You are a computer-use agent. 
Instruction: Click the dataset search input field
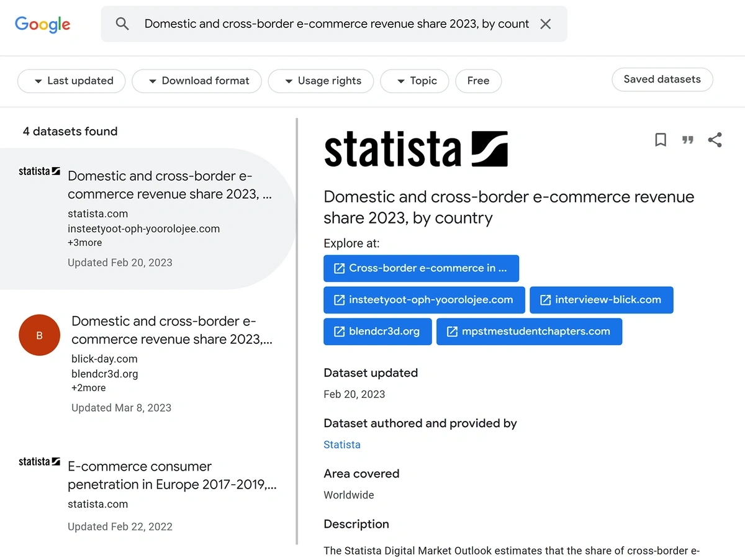tap(336, 24)
